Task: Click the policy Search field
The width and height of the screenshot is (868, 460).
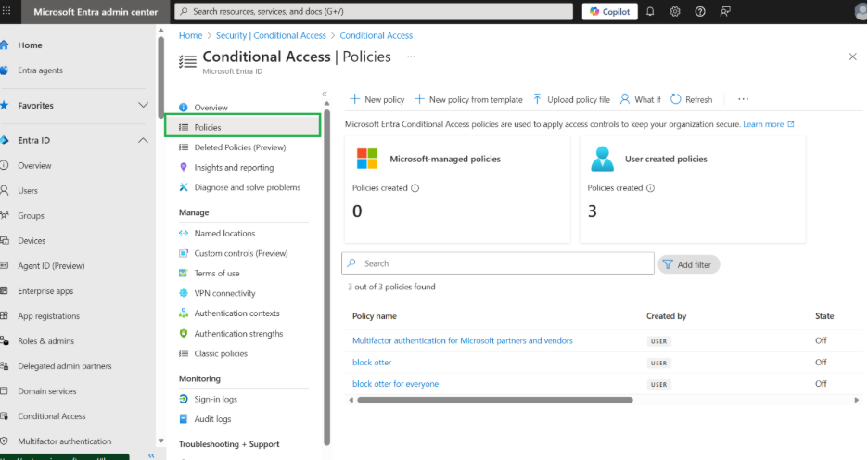Action: [498, 263]
